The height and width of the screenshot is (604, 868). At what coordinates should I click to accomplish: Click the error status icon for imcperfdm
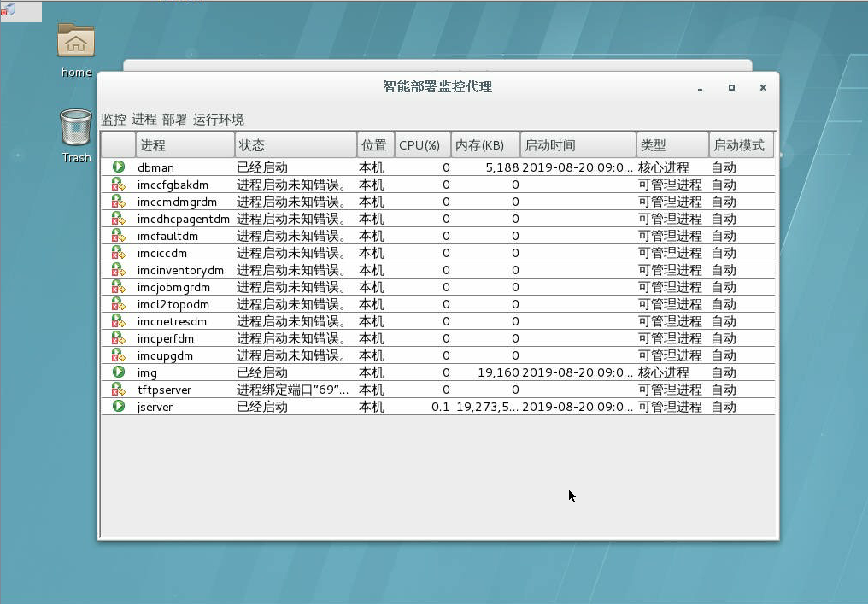(119, 337)
